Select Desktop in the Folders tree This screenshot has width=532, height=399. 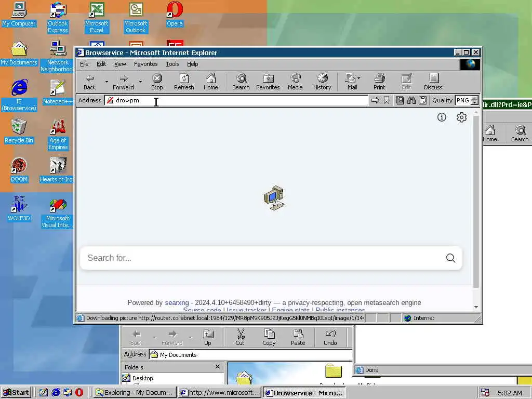pyautogui.click(x=142, y=378)
